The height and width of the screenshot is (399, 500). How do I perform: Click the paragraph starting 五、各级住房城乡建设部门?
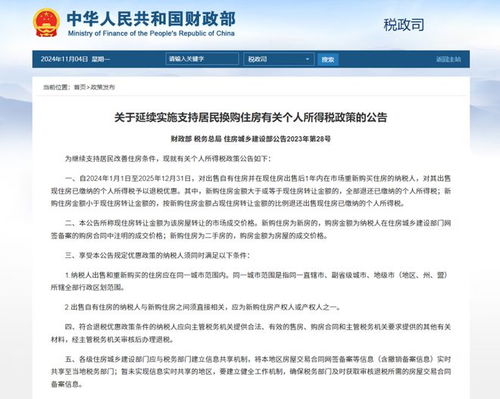251,372
